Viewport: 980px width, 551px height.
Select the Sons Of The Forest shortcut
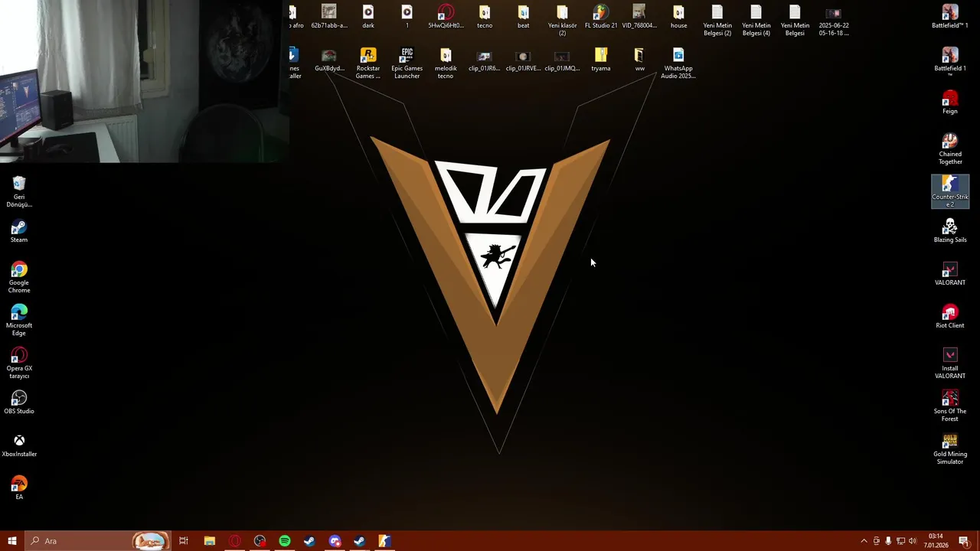click(950, 406)
